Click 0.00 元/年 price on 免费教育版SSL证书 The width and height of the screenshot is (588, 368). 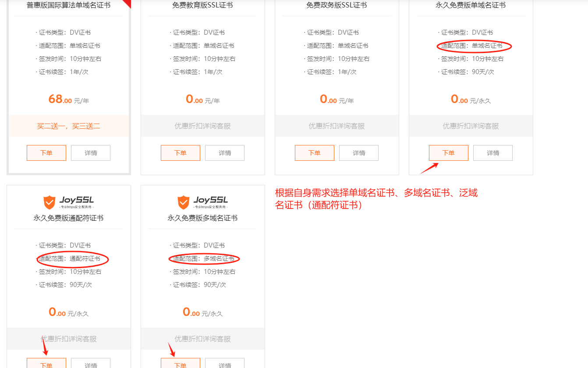click(203, 99)
